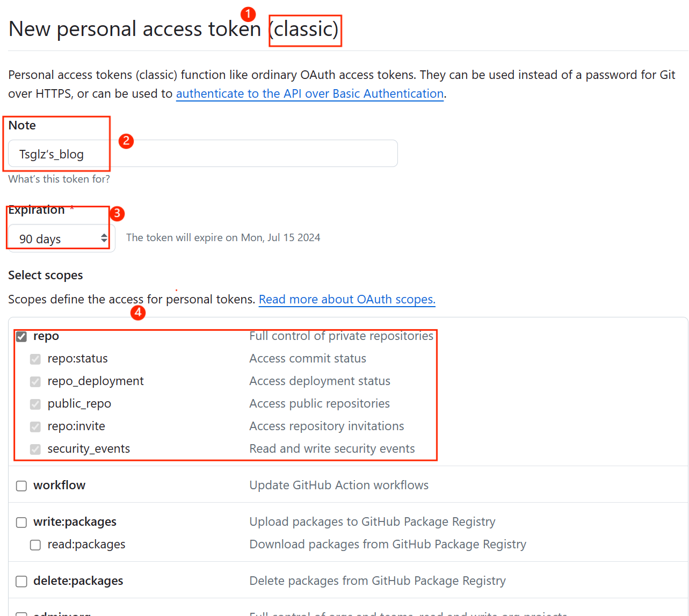Screen dimensions: 689x616
Task: Enable the delete:packages scope checkbox
Action: pyautogui.click(x=21, y=582)
